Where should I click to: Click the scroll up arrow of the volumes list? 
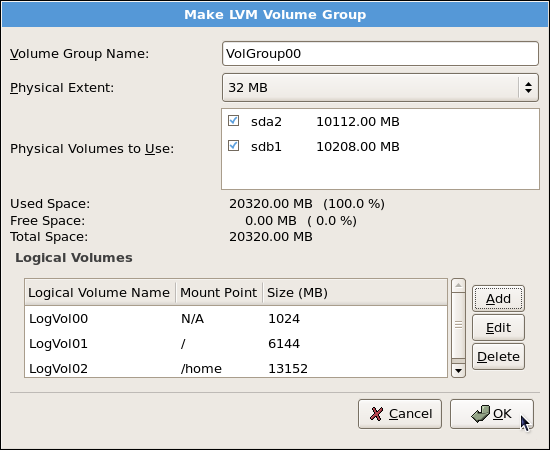pos(458,286)
